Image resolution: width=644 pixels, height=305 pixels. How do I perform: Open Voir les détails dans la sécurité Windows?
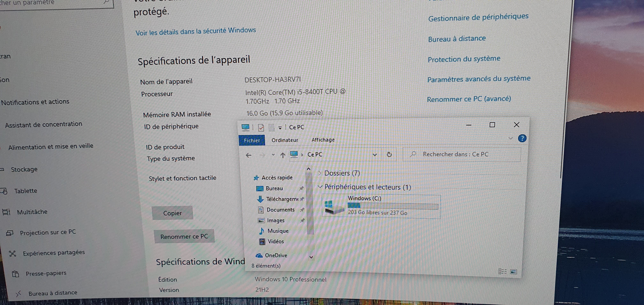click(195, 31)
